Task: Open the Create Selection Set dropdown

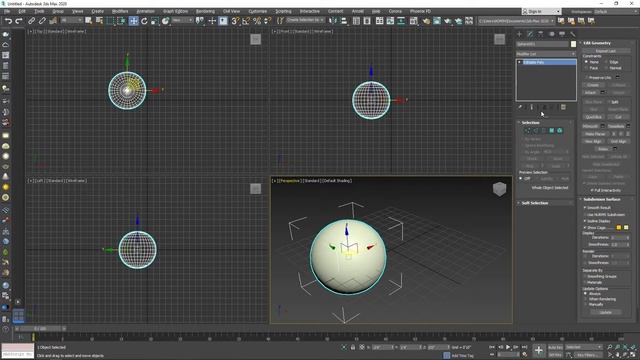Action: click(305, 20)
